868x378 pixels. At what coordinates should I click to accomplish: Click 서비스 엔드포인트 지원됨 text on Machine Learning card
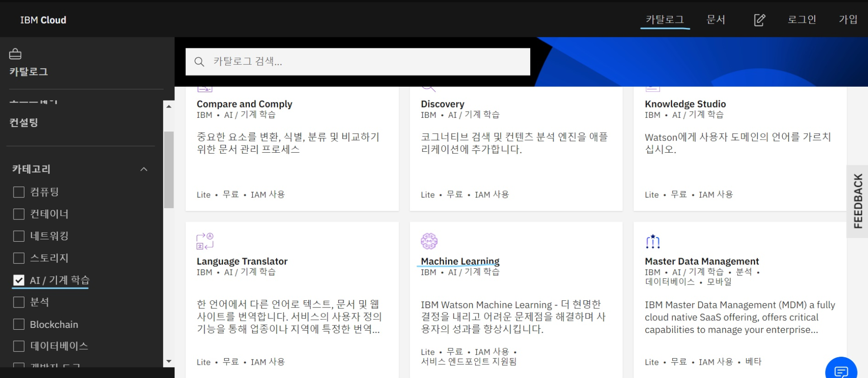(469, 362)
